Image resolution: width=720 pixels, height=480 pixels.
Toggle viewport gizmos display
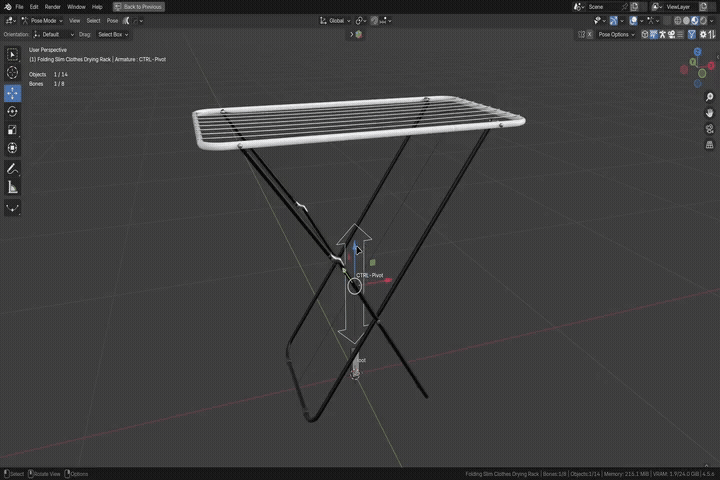[613, 21]
